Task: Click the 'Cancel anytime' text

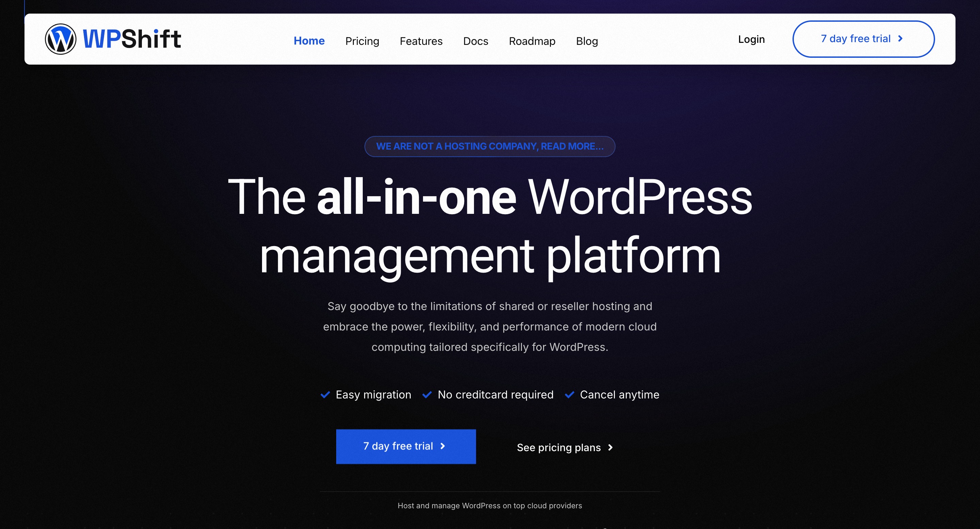Action: 619,395
